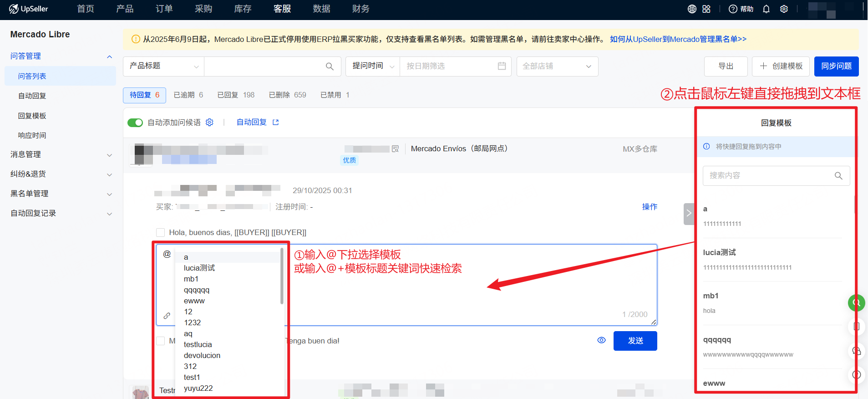Screen dimensions: 868x399
Task: Open the top-bar settings gear
Action: pyautogui.click(x=784, y=9)
